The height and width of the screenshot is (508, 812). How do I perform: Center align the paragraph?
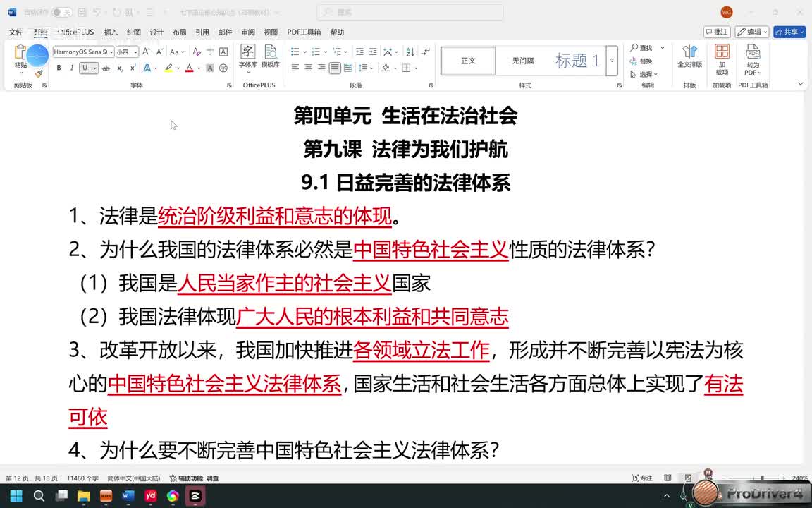point(309,68)
